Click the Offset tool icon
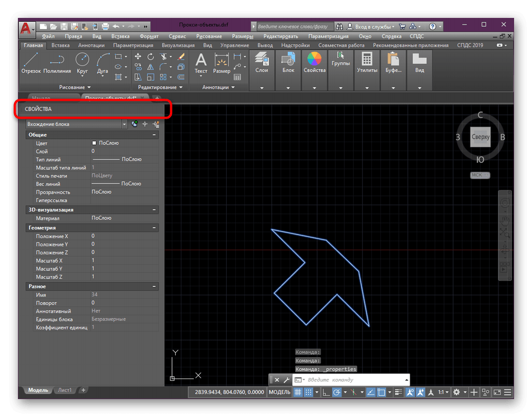Viewport: 532px width, 417px height. pyautogui.click(x=181, y=77)
